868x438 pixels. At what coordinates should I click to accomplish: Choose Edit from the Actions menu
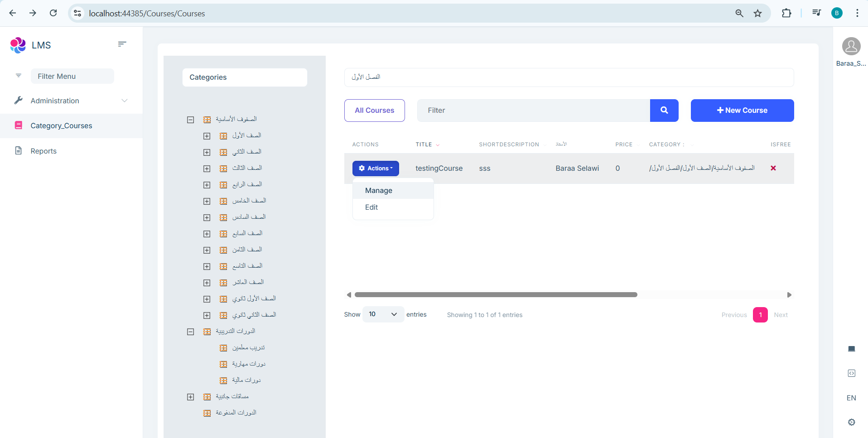tap(393, 207)
